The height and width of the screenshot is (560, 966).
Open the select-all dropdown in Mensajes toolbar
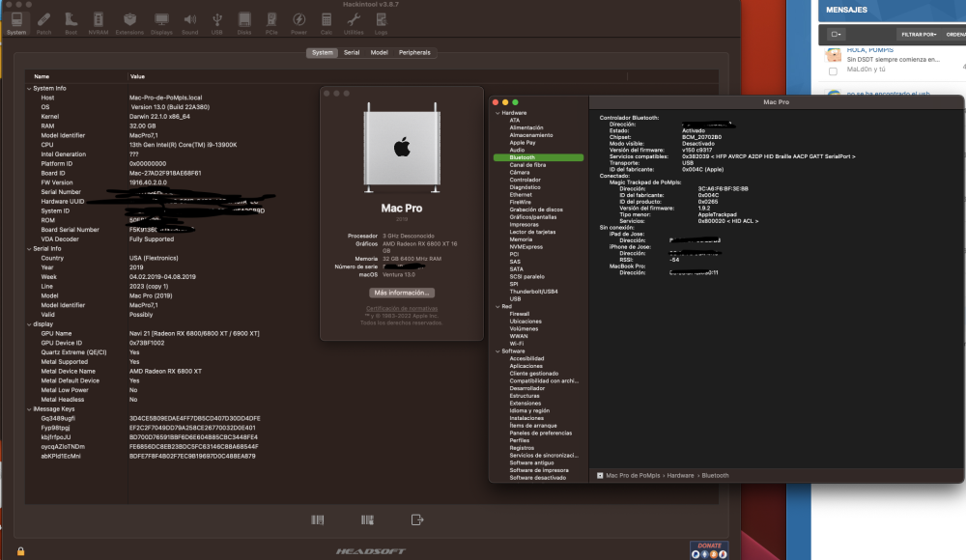836,35
